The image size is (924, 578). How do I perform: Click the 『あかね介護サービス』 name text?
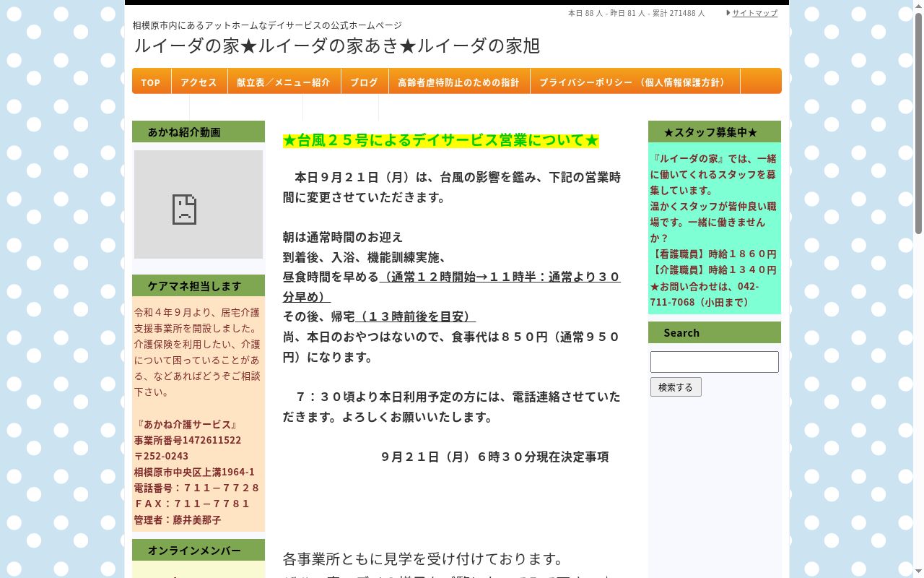coord(186,424)
